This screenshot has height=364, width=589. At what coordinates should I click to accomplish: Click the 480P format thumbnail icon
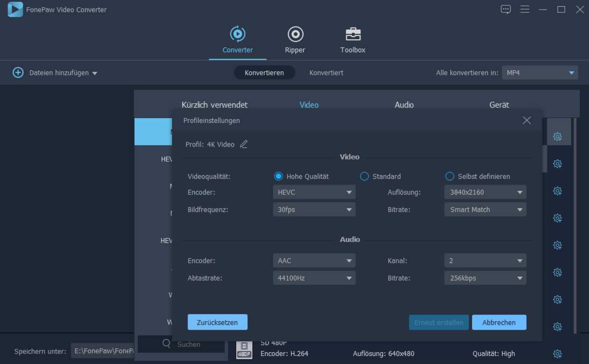[x=244, y=350]
